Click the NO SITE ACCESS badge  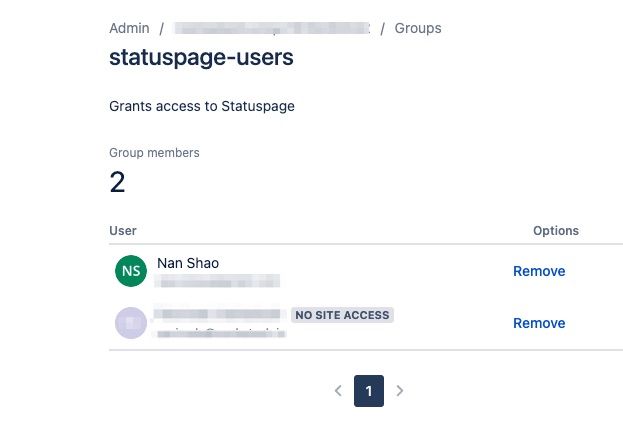(342, 315)
